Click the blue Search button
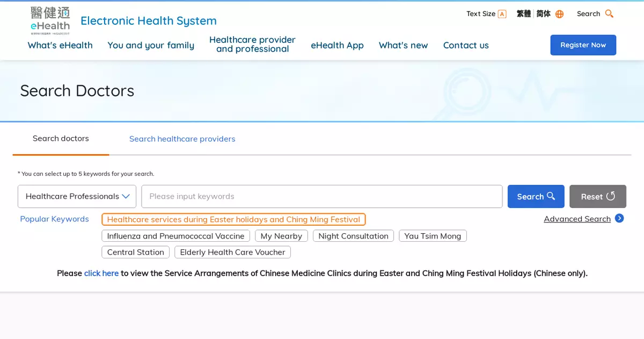644x339 pixels. tap(536, 197)
